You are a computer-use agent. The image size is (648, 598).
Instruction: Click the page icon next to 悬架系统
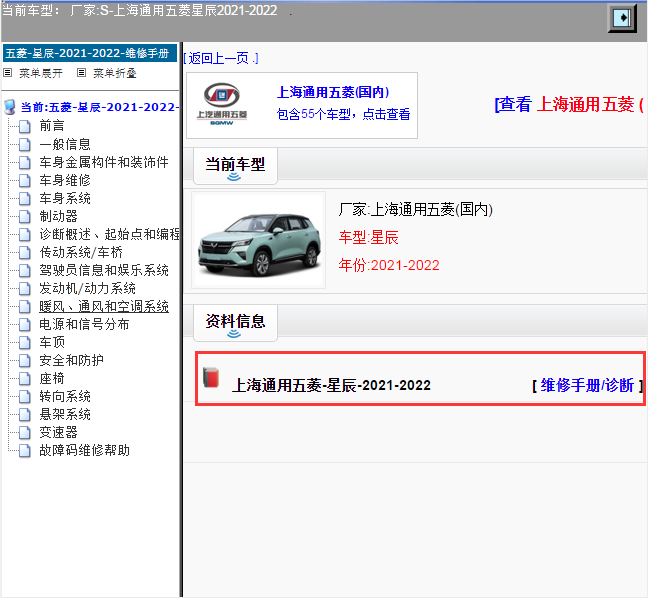[x=25, y=415]
